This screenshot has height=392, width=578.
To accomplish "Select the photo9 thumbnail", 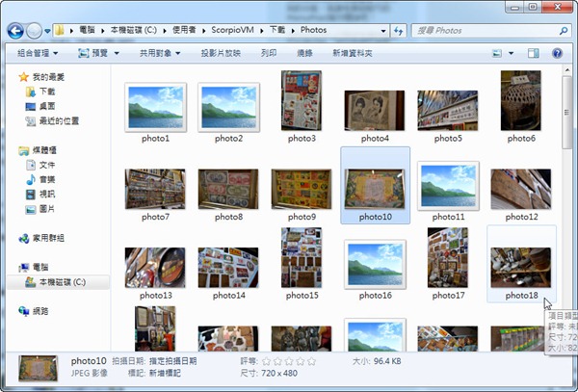I will coord(302,190).
